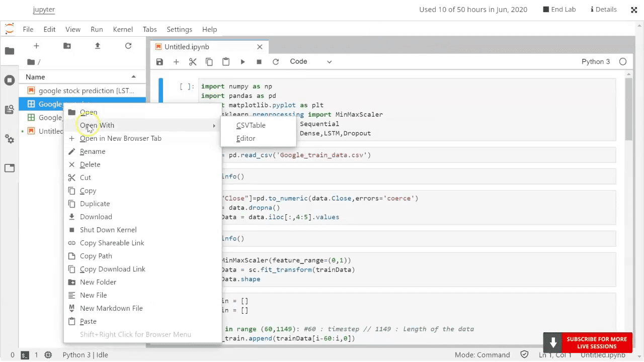
Task: Choose Delete in context menu
Action: 142,164
